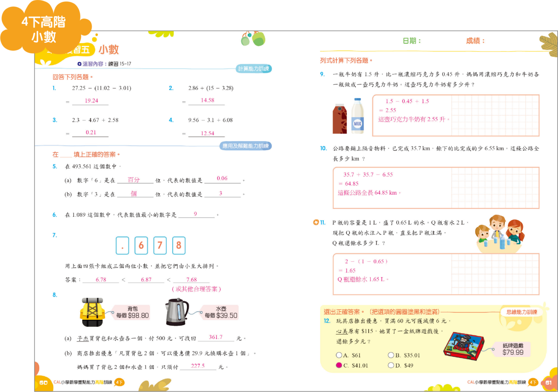558x392 pixels.
Task: Click answer 0.21 for question 3
Action: click(x=91, y=133)
